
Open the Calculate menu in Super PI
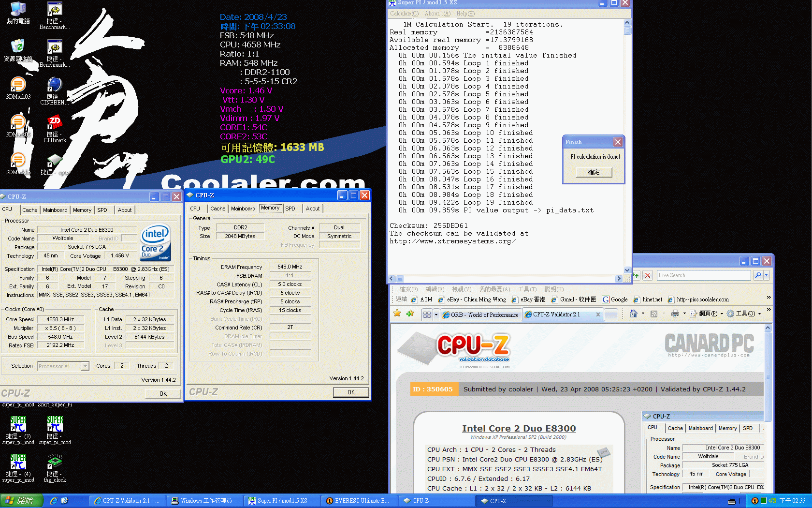pyautogui.click(x=405, y=14)
